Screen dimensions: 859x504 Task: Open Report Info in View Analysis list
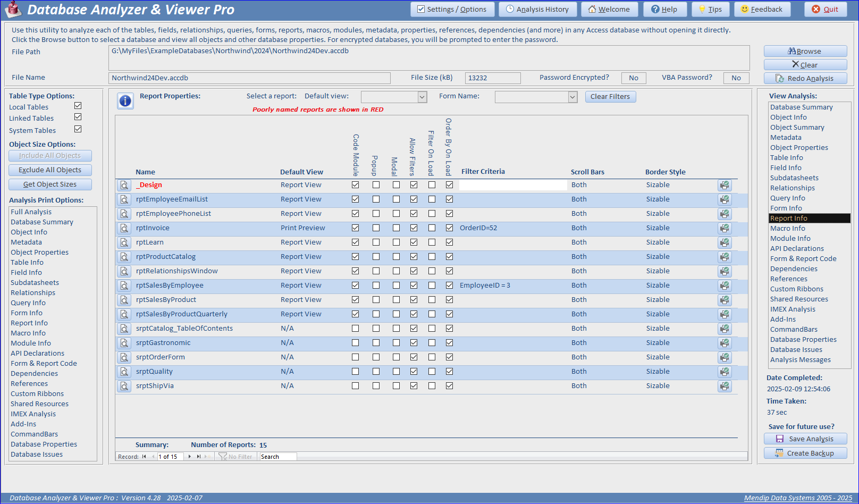click(810, 218)
